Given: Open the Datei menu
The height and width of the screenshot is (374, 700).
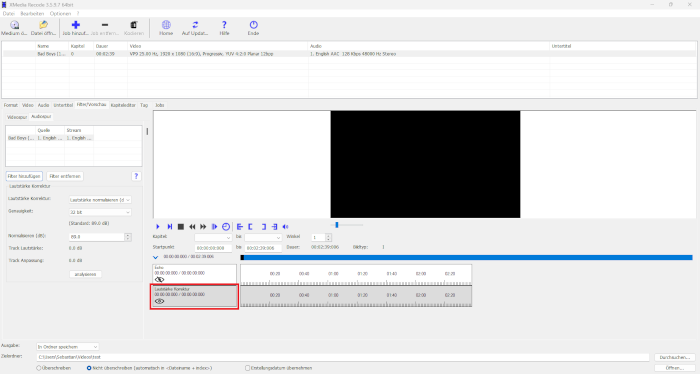Looking at the screenshot, I should point(8,14).
